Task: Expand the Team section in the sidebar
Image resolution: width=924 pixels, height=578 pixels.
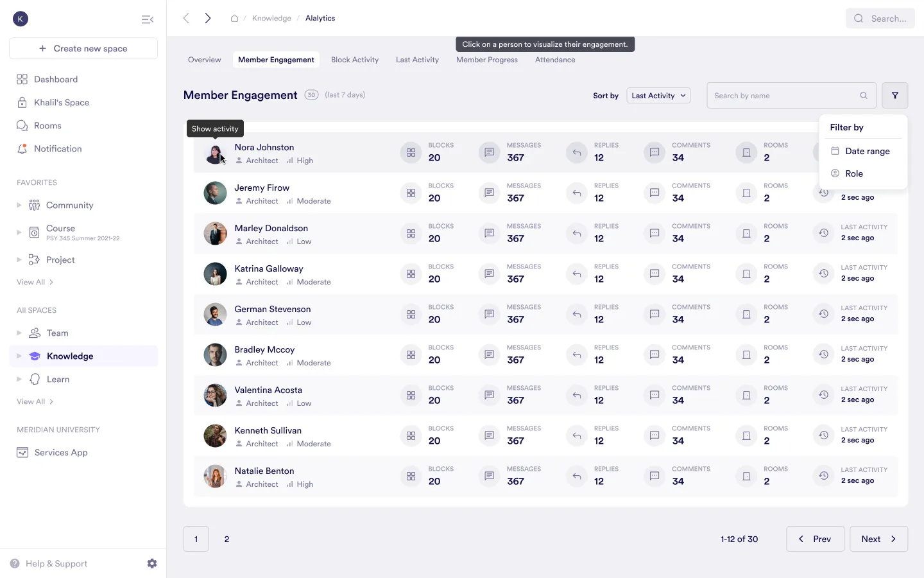Action: coord(19,333)
